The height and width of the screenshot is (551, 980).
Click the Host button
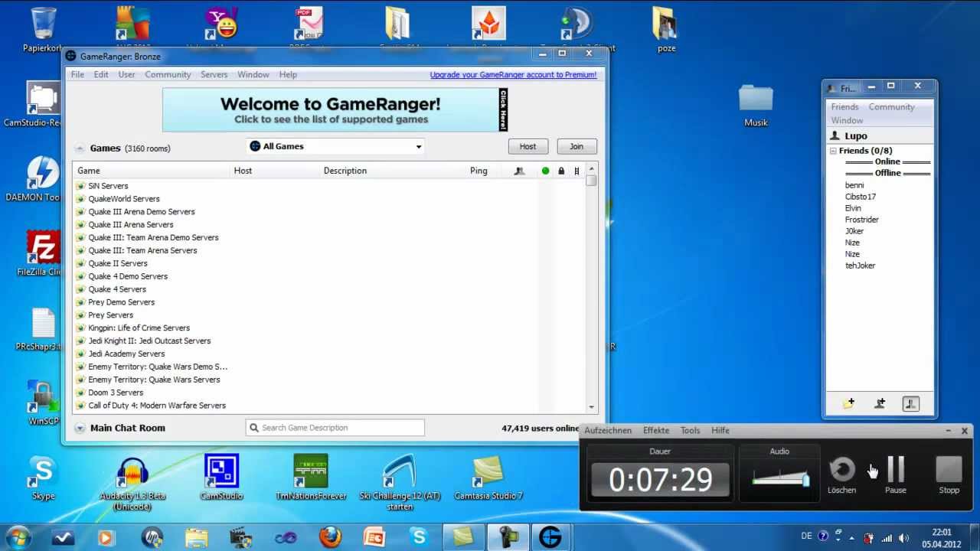click(528, 146)
